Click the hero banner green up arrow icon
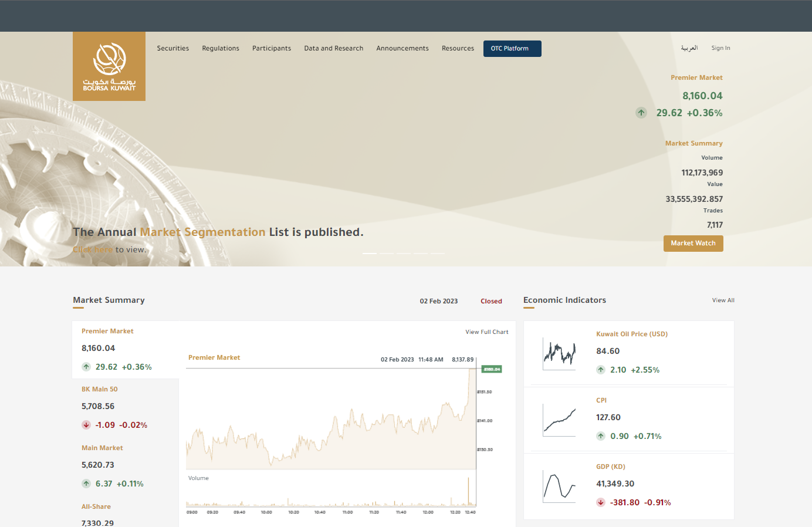This screenshot has height=527, width=812. [x=641, y=113]
